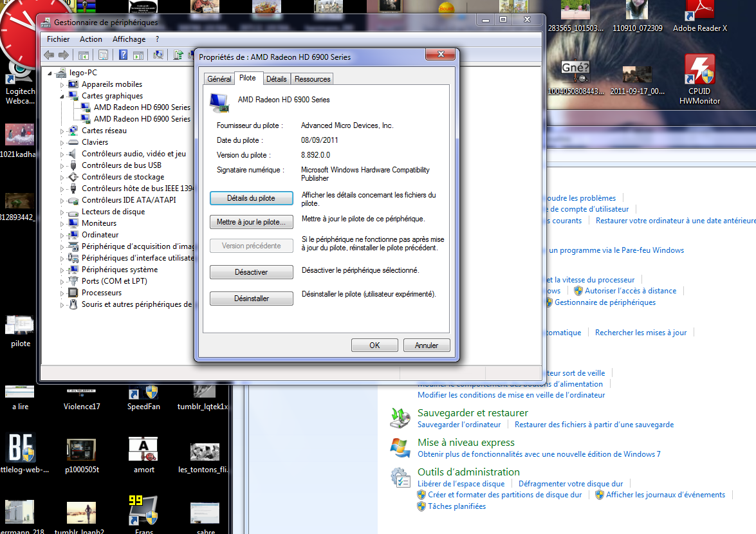This screenshot has height=534, width=756.
Task: Click the Mettre à jour le pilote button
Action: click(x=251, y=222)
